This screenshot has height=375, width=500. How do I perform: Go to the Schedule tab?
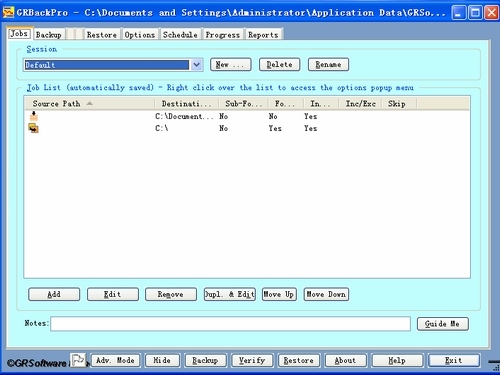180,35
